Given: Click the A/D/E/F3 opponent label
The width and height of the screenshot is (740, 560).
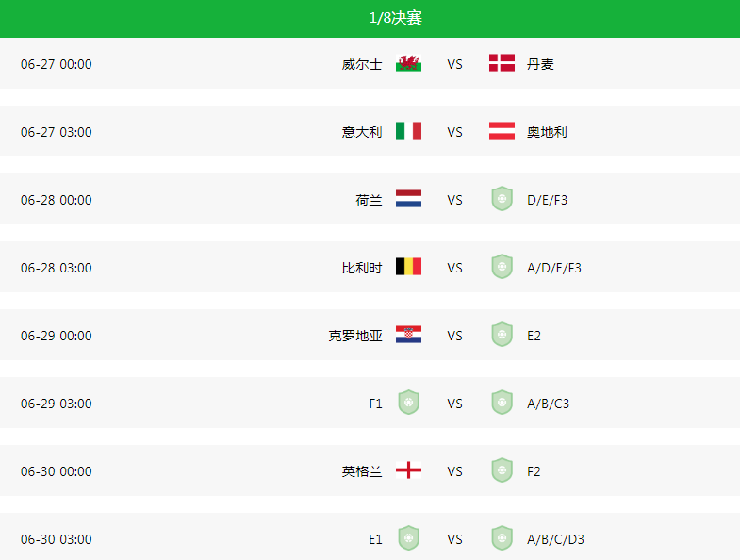Looking at the screenshot, I should [x=554, y=269].
